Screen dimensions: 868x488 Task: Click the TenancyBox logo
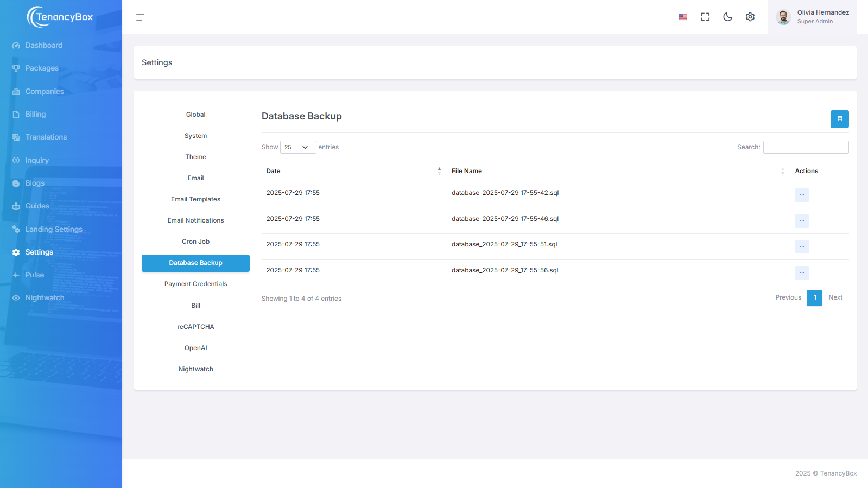click(60, 17)
